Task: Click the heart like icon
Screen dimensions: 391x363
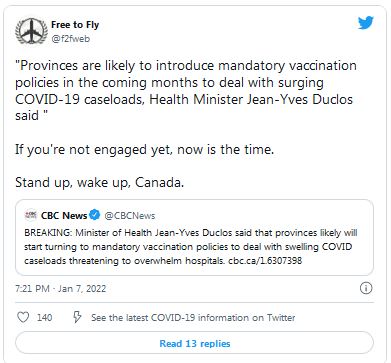Action: [x=23, y=317]
